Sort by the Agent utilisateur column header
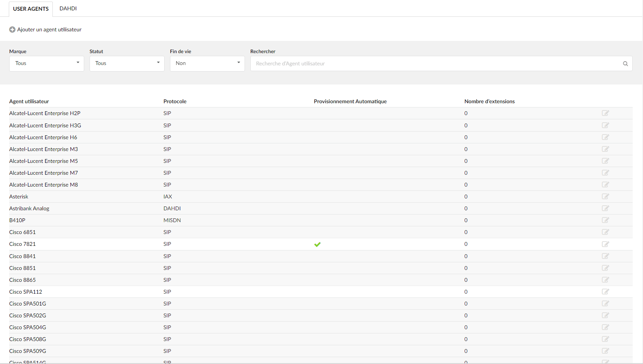 click(29, 101)
